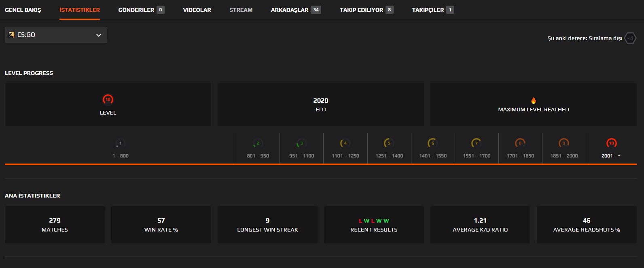Select the level 4 skill icon
Screen dimensions: 644x268
tap(345, 143)
